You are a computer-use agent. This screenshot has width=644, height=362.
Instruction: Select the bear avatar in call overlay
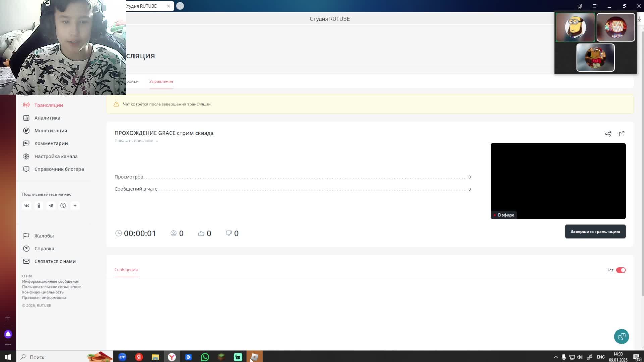coord(595,58)
